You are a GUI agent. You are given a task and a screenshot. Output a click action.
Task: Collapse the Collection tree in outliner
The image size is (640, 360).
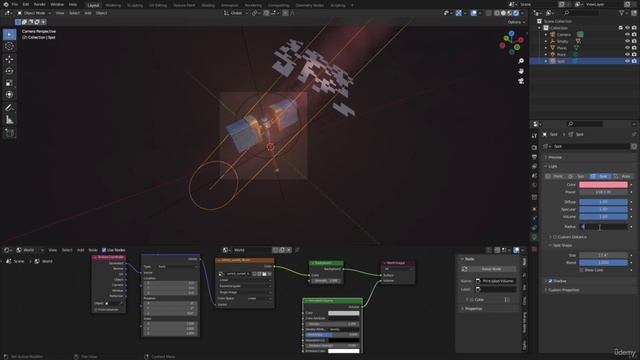[x=540, y=28]
